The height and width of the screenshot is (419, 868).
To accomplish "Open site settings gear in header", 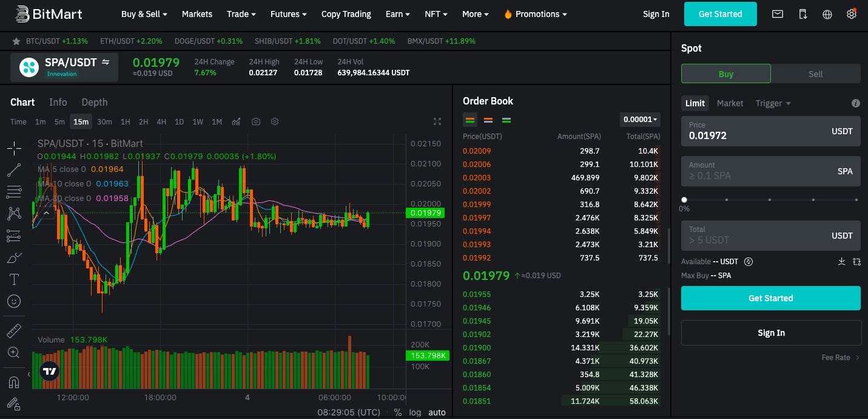I will pyautogui.click(x=852, y=14).
